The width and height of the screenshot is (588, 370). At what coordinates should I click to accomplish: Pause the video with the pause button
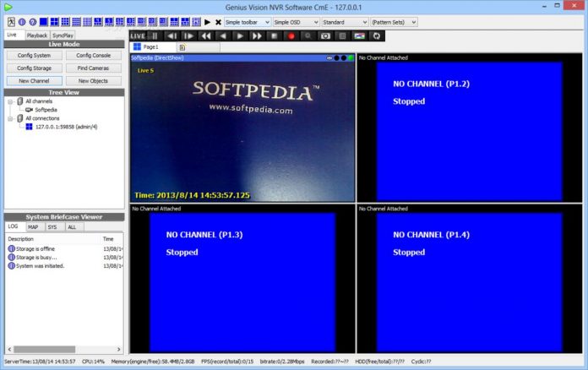(155, 36)
